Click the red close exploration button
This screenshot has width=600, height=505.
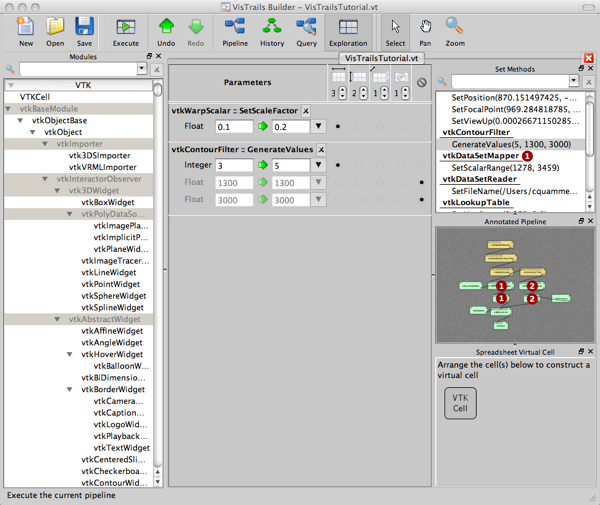(x=589, y=58)
